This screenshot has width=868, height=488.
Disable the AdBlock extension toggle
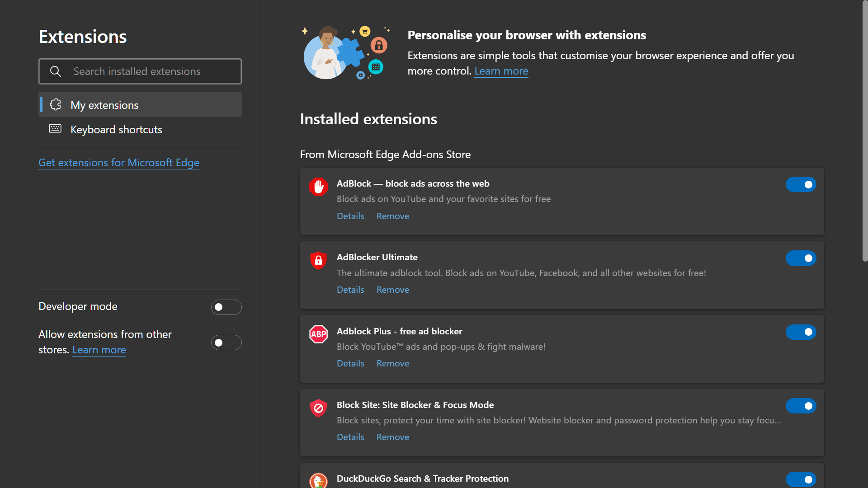[801, 184]
